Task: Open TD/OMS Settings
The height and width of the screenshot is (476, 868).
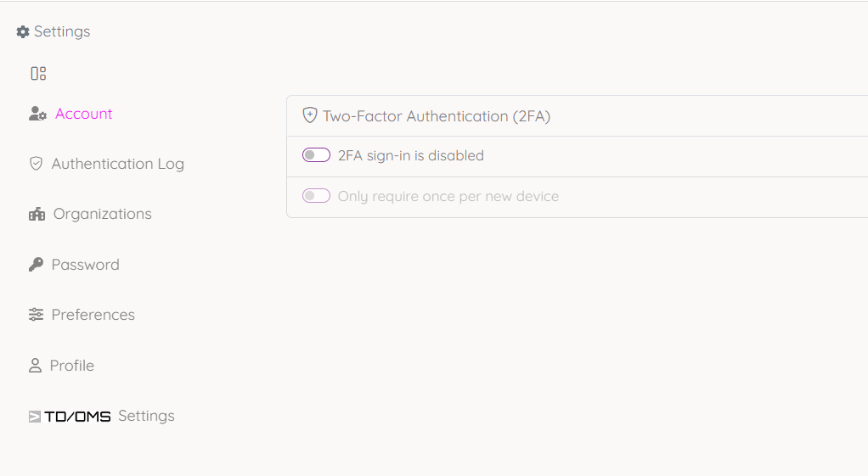Action: pyautogui.click(x=146, y=416)
